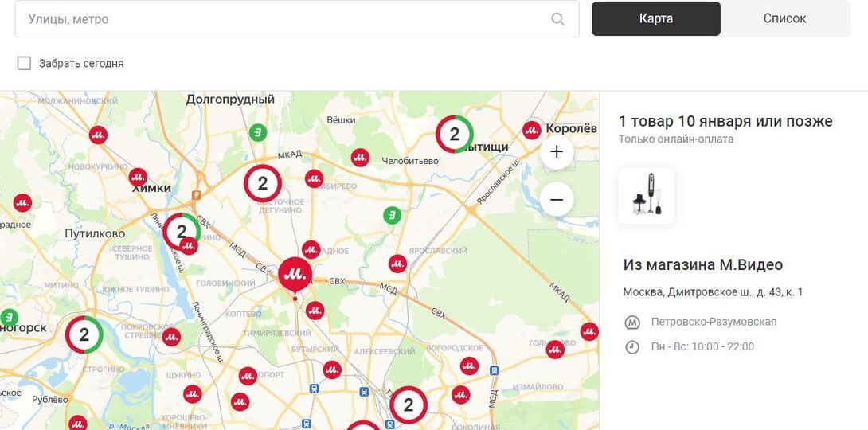
Task: Open the cluster 2 below Алексеевский
Action: (409, 405)
